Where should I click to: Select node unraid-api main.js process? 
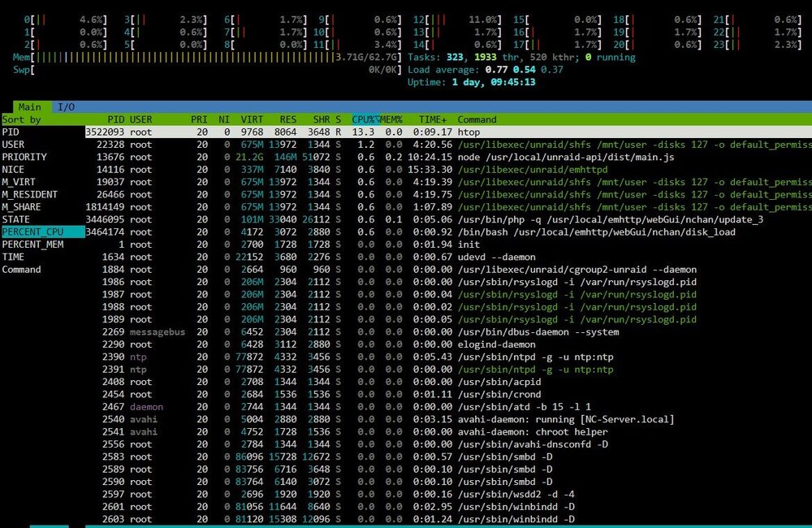[448, 157]
